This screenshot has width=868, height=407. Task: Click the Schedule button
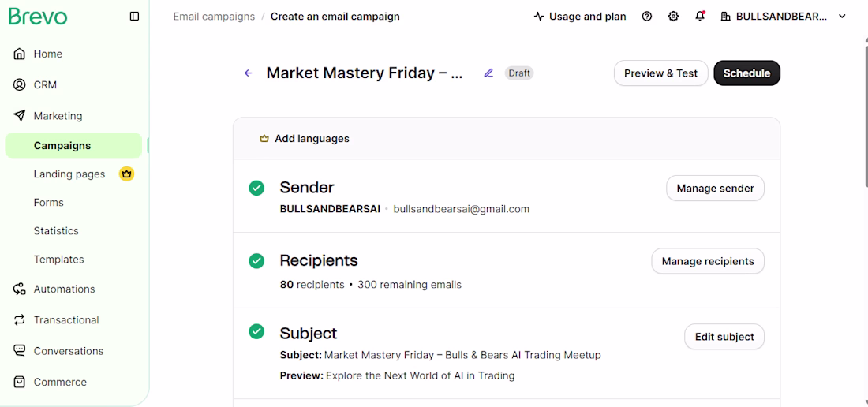746,73
